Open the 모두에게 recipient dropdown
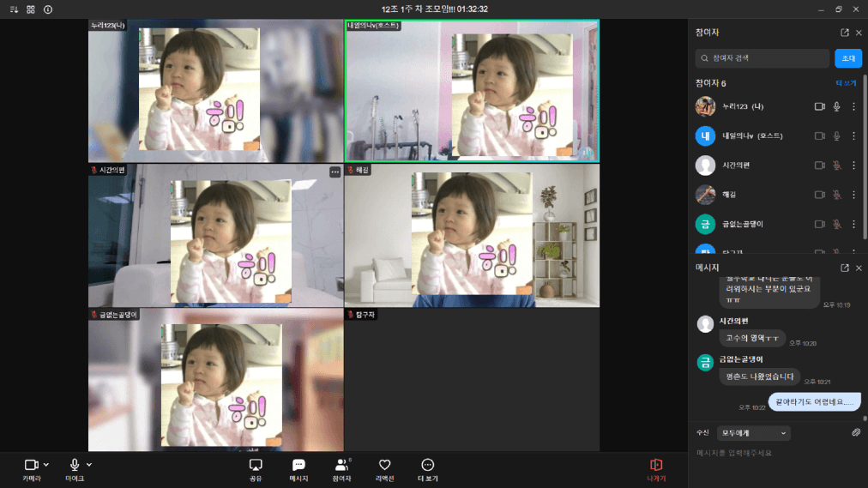Viewport: 868px width, 488px height. 753,433
